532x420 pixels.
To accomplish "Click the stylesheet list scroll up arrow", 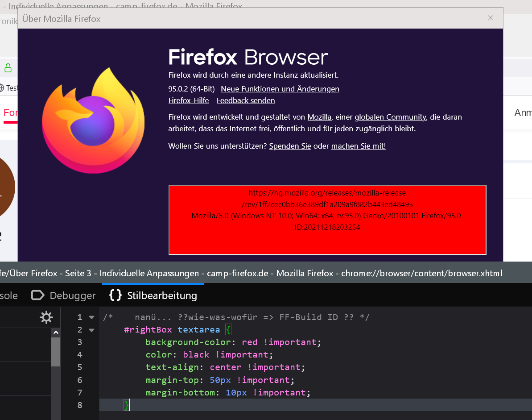I will tap(56, 333).
